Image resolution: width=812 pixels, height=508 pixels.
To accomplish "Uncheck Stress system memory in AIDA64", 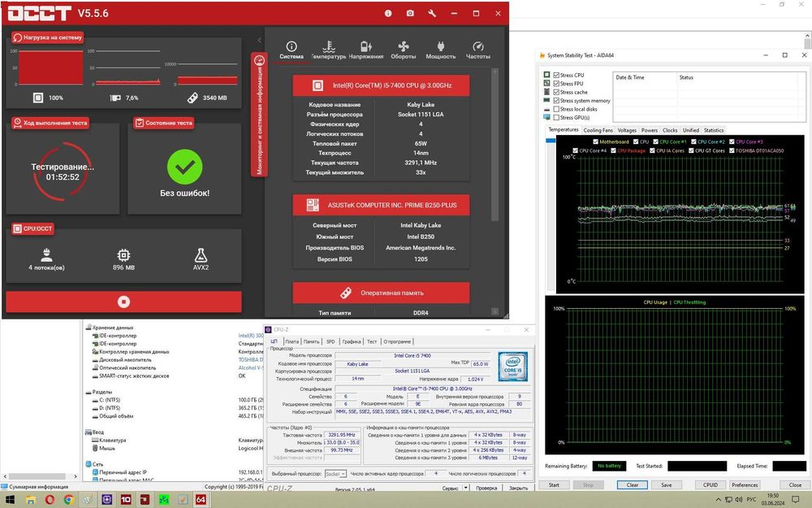I will point(556,101).
